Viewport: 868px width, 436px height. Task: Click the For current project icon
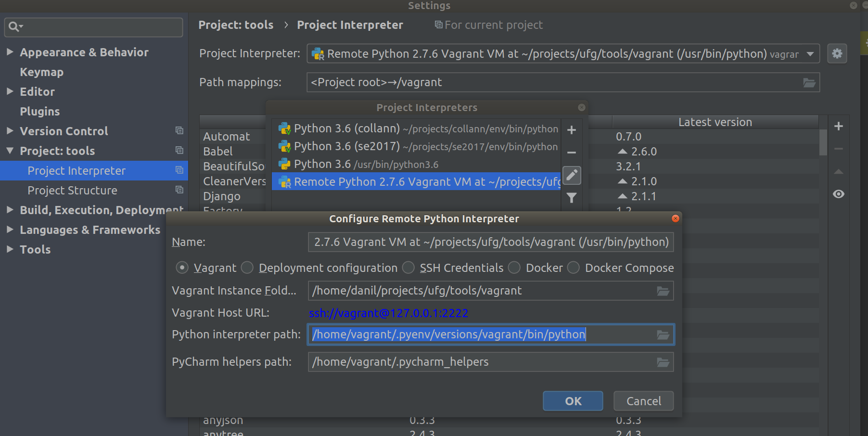[438, 25]
